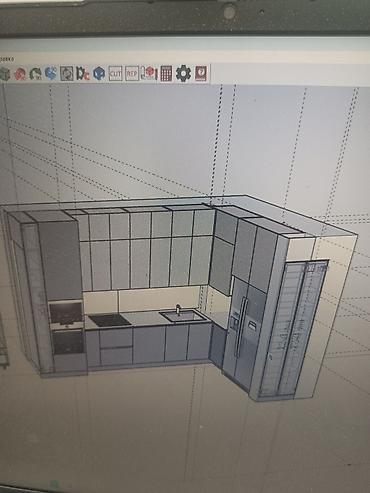Click the maroon help question-mark icon

click(201, 73)
